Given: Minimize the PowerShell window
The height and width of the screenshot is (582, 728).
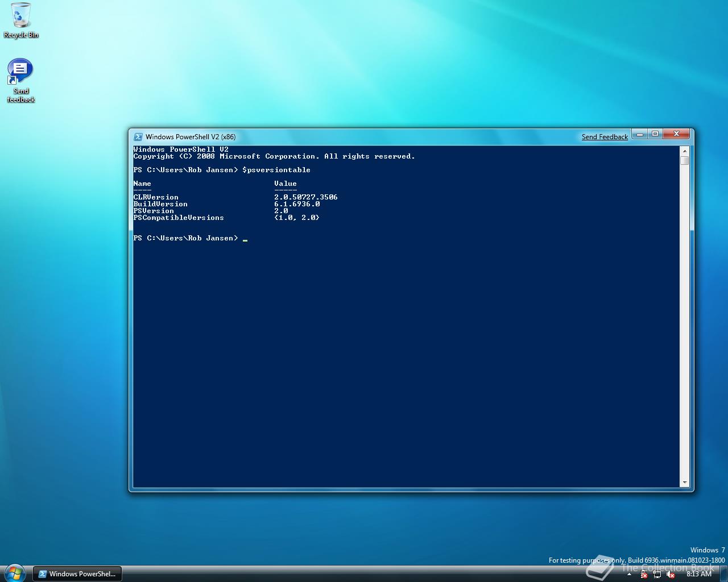Looking at the screenshot, I should point(640,134).
